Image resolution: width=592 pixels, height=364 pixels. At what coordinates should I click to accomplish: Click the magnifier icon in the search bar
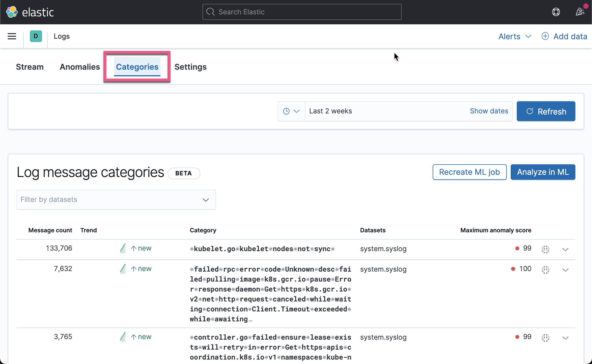211,12
